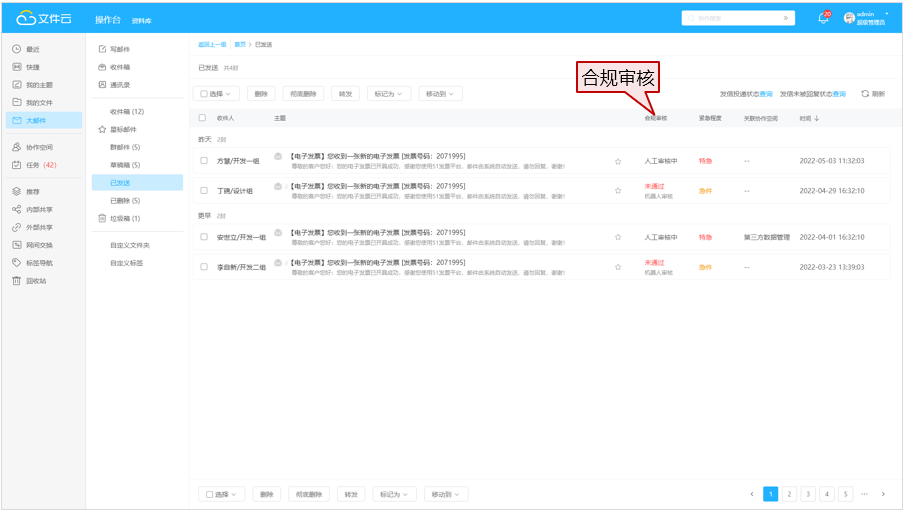Open the top 移动到 dropdown

[x=440, y=93]
